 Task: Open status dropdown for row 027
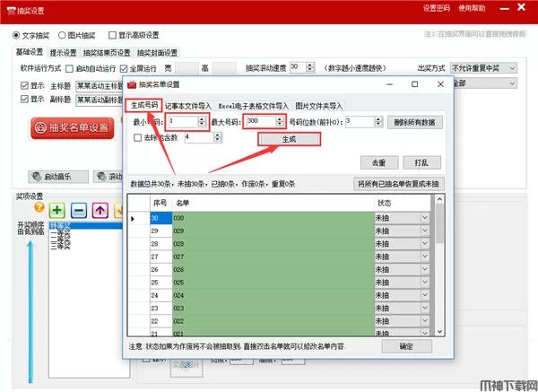click(x=425, y=257)
